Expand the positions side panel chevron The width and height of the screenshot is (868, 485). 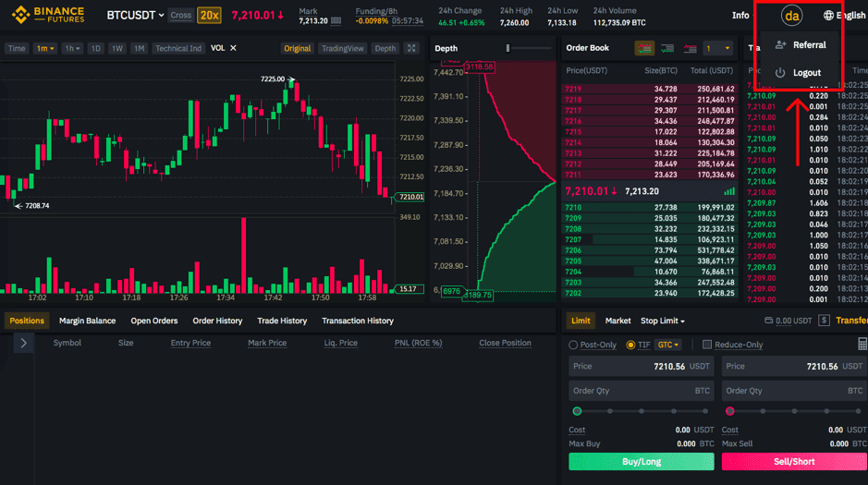(x=23, y=343)
